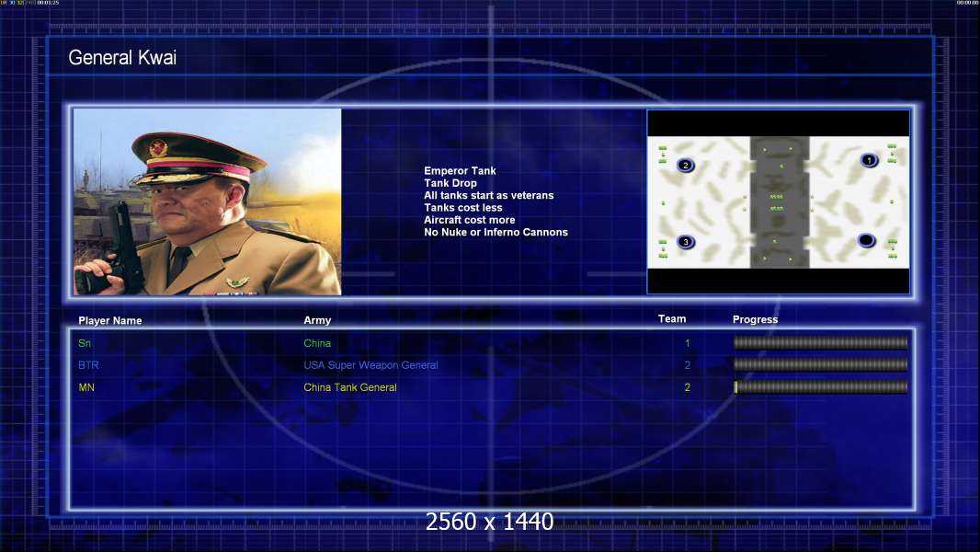The height and width of the screenshot is (552, 980).
Task: Click the Army column header
Action: 317,320
